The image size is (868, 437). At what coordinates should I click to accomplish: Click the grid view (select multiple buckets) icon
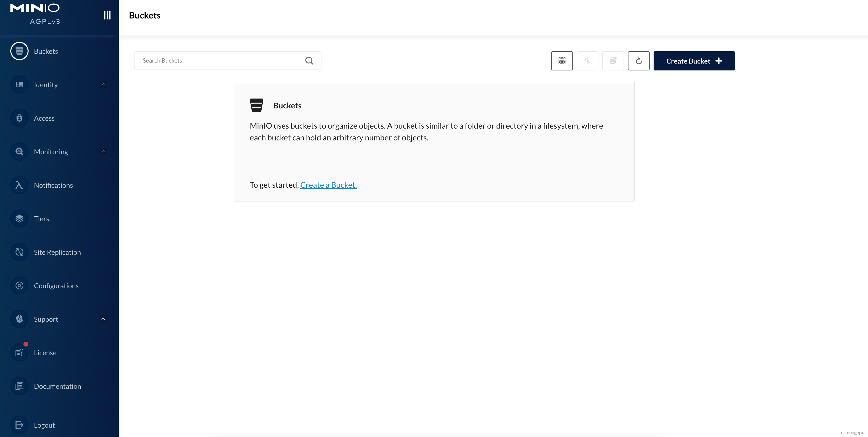click(562, 61)
